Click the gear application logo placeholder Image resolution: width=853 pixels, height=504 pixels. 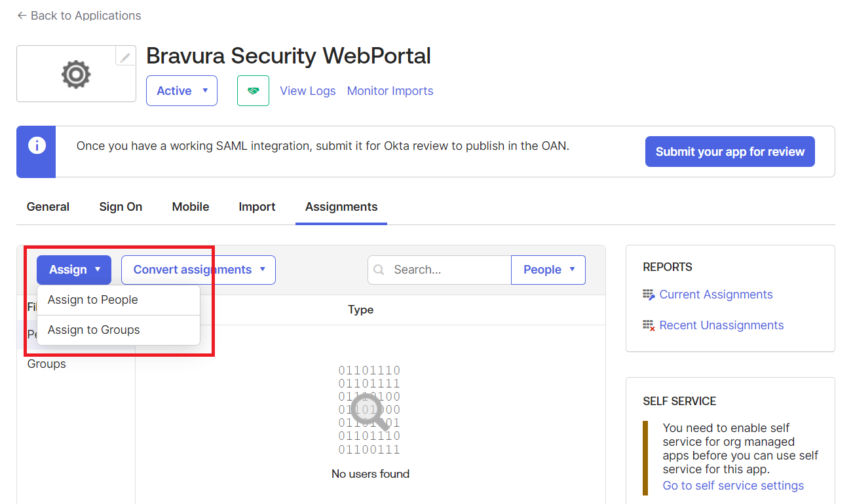pyautogui.click(x=76, y=74)
